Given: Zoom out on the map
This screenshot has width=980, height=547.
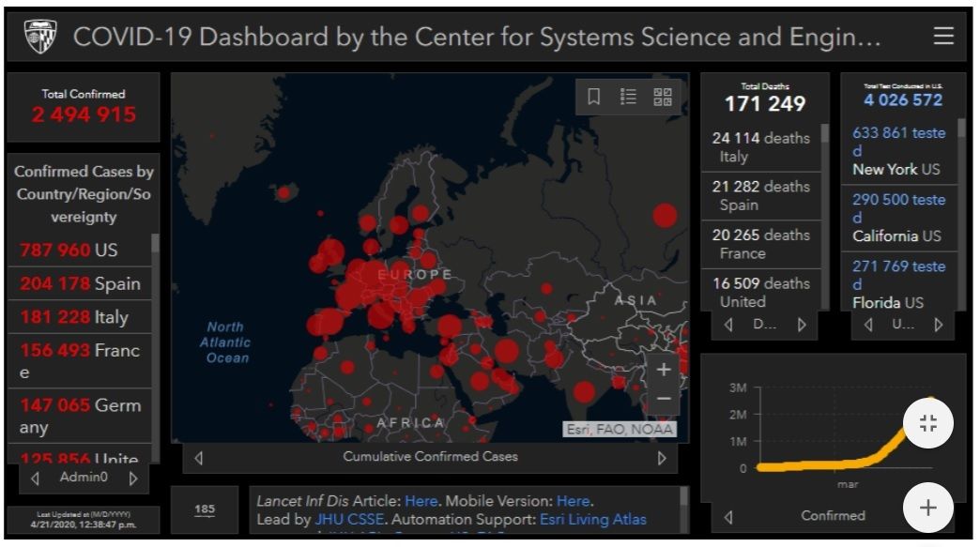Looking at the screenshot, I should tap(663, 399).
